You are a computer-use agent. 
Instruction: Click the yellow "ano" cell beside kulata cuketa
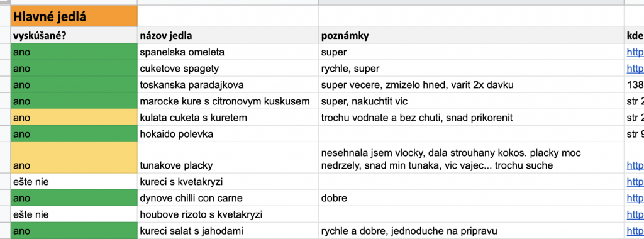pyautogui.click(x=74, y=118)
